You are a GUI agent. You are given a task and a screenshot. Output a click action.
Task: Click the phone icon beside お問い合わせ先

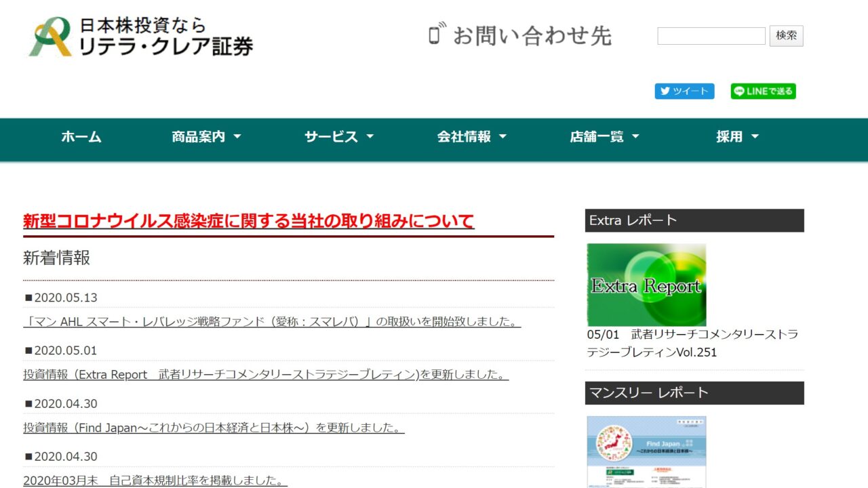click(x=437, y=33)
